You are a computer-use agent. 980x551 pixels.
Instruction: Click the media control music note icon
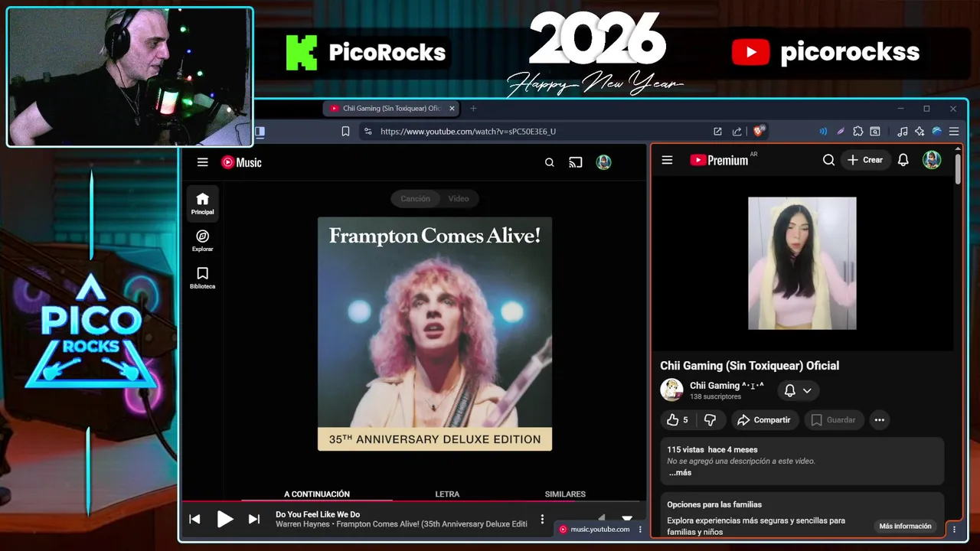click(903, 132)
